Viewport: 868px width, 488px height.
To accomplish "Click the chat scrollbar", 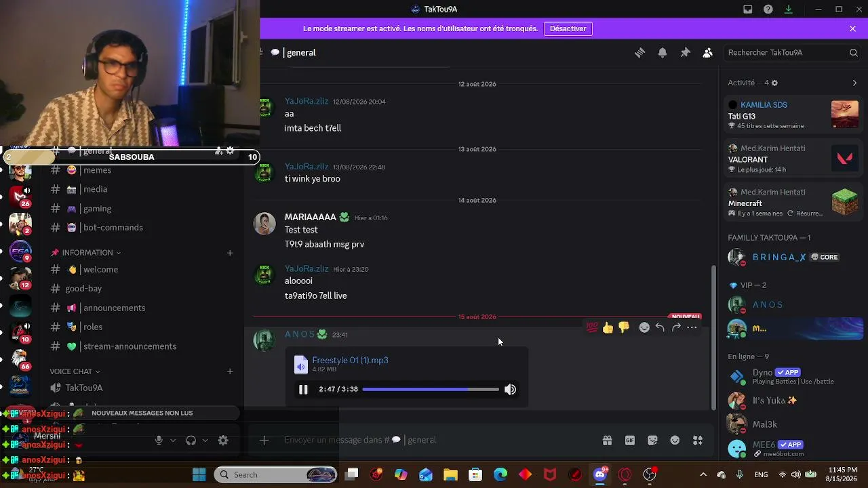I will pos(713,337).
